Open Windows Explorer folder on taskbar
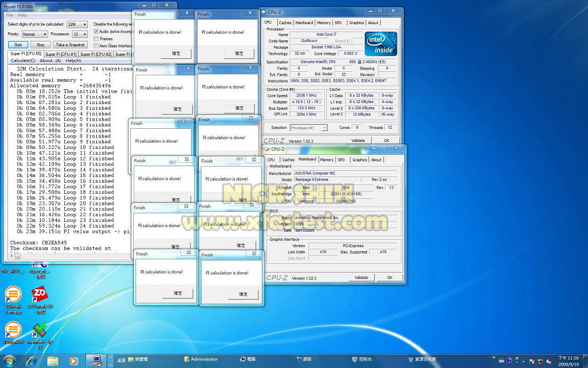Viewport: 588px width, 368px height. (x=52, y=360)
